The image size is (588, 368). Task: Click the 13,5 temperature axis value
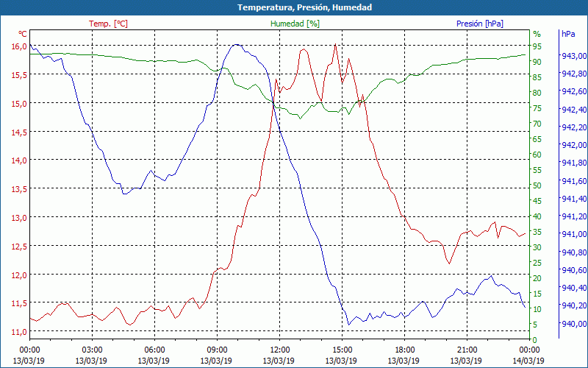tap(20, 189)
